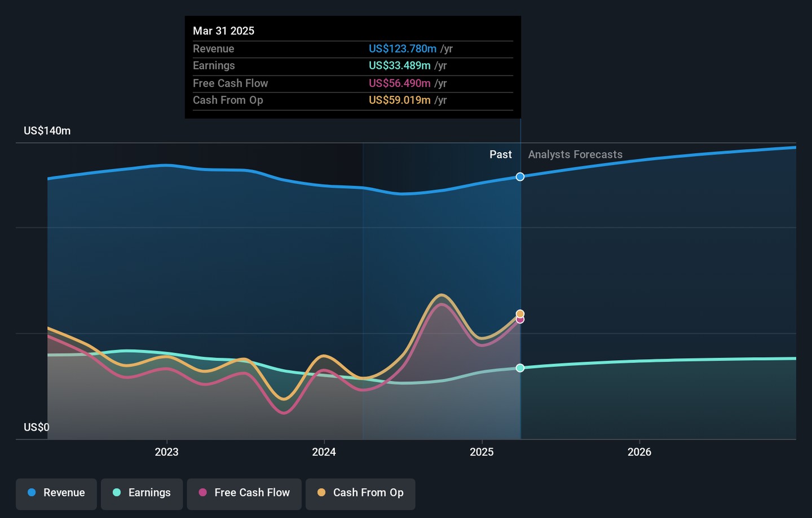Select the Earnings data point marker

coord(520,368)
